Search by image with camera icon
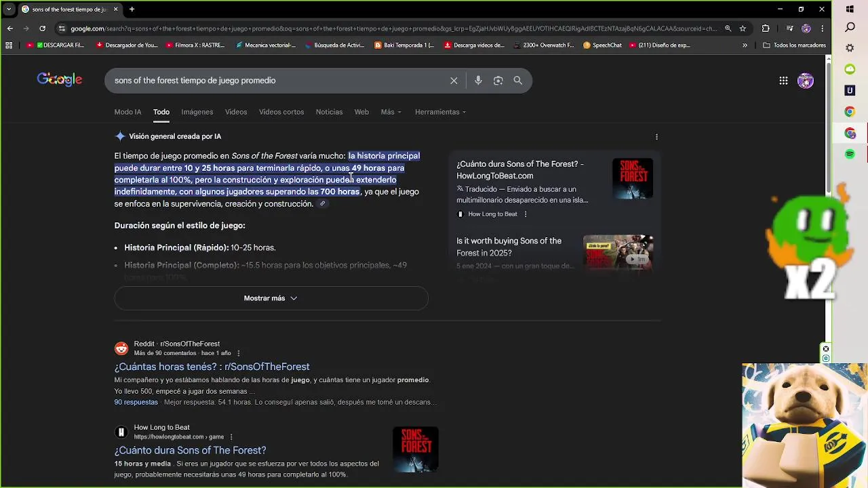Screen dimensions: 868x488 [498, 81]
